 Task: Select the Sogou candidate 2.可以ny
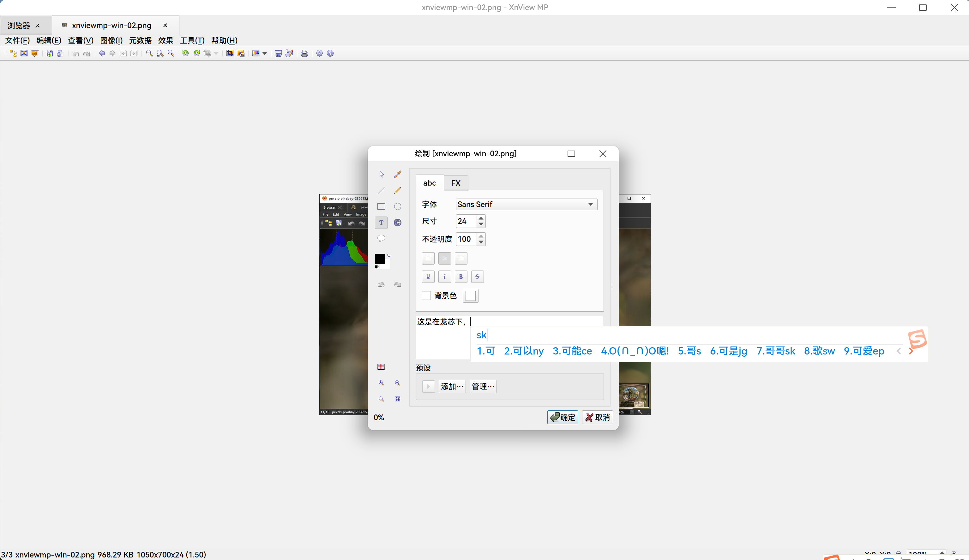coord(523,351)
